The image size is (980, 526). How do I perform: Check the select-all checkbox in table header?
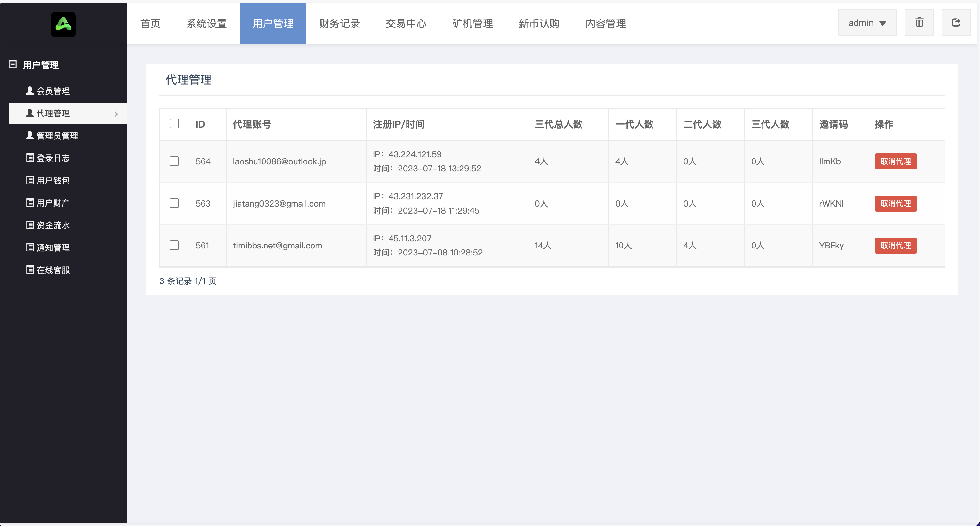pyautogui.click(x=174, y=123)
